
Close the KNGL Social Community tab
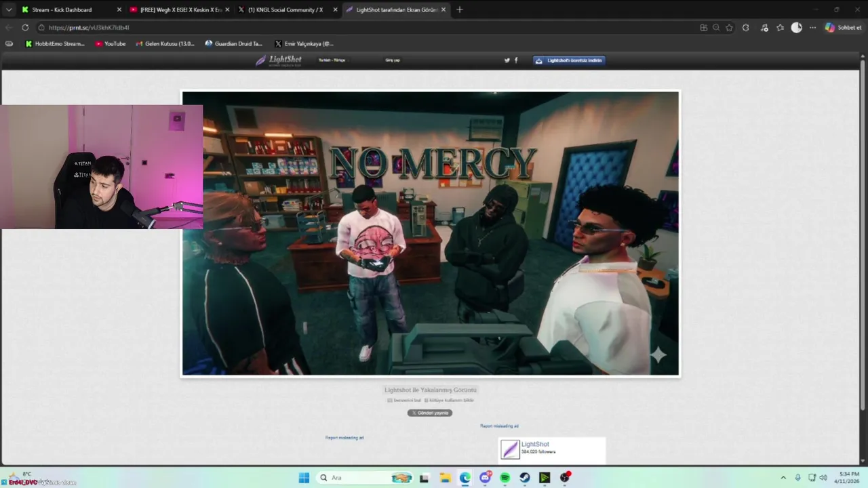tap(335, 9)
